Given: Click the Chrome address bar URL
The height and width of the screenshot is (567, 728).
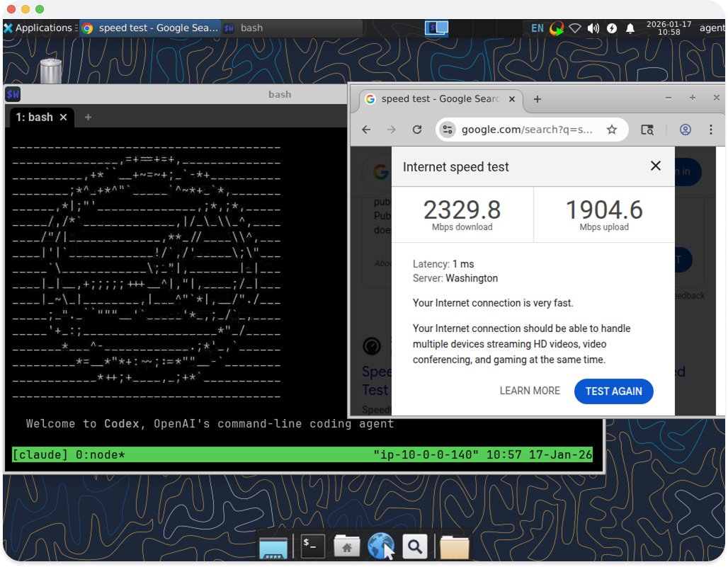Looking at the screenshot, I should [x=527, y=130].
